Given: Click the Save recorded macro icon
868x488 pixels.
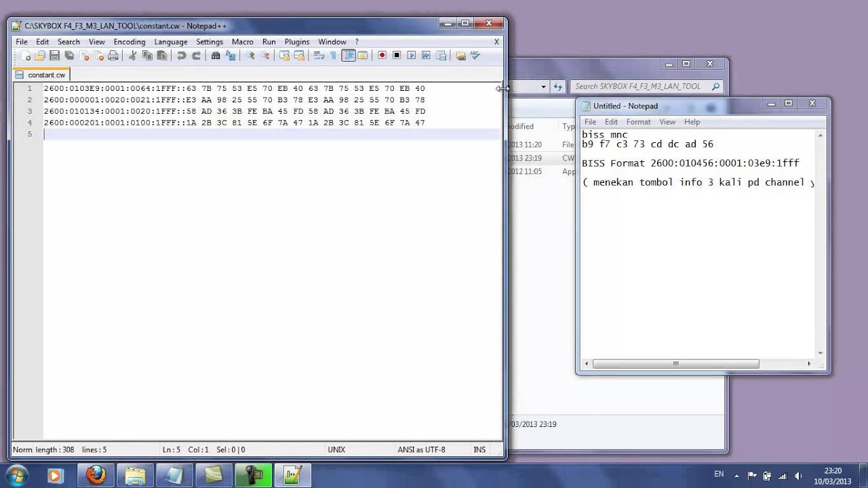Looking at the screenshot, I should coord(441,56).
